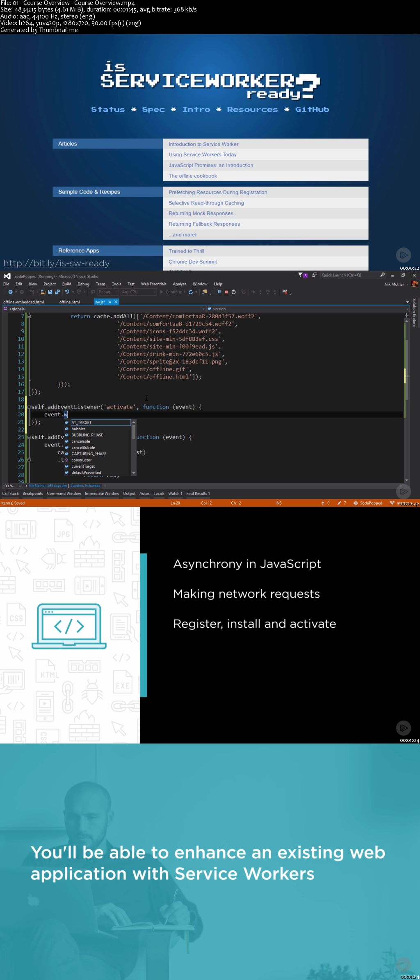The height and width of the screenshot is (980, 420).
Task: Click the Visual Studio logo in title bar
Action: point(7,276)
